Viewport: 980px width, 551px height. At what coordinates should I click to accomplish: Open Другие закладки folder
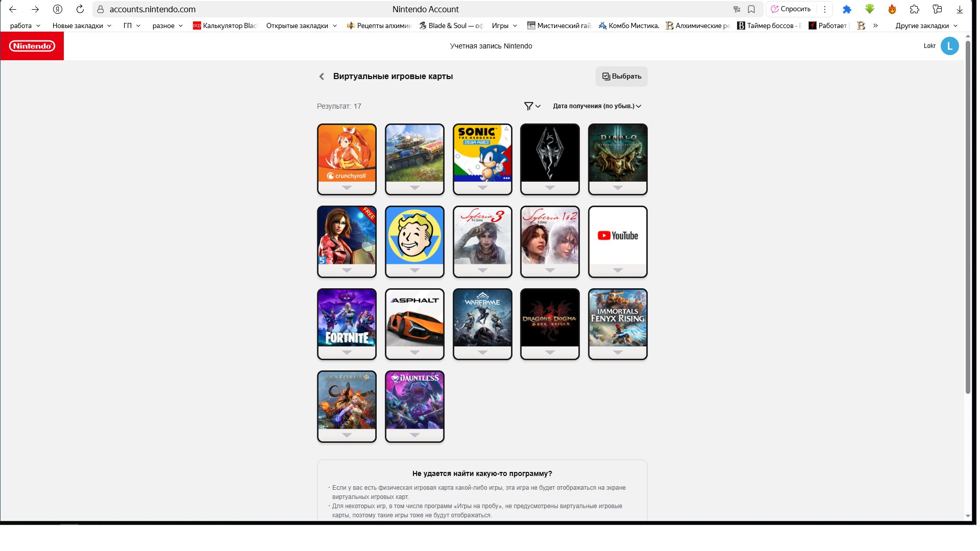click(926, 26)
